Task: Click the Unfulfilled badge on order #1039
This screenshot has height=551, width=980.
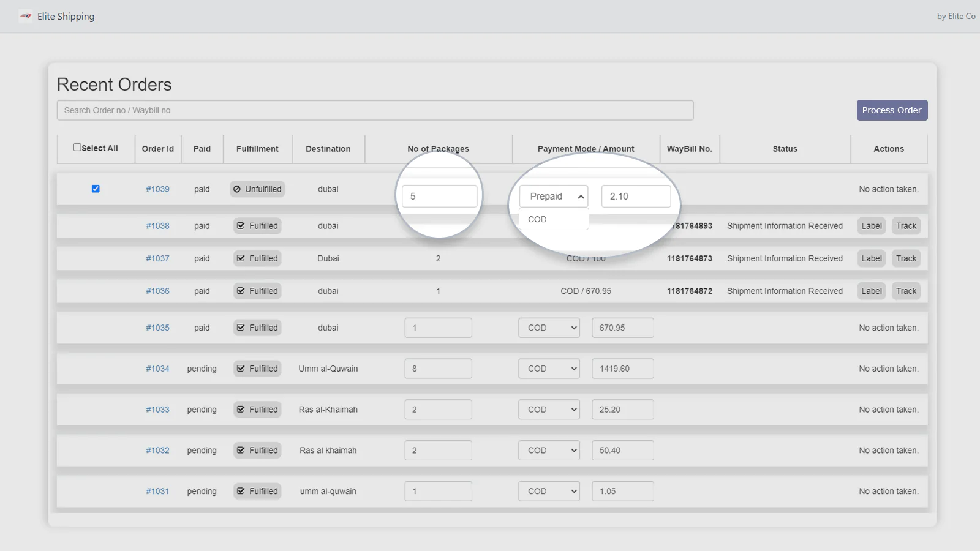Action: pos(257,189)
